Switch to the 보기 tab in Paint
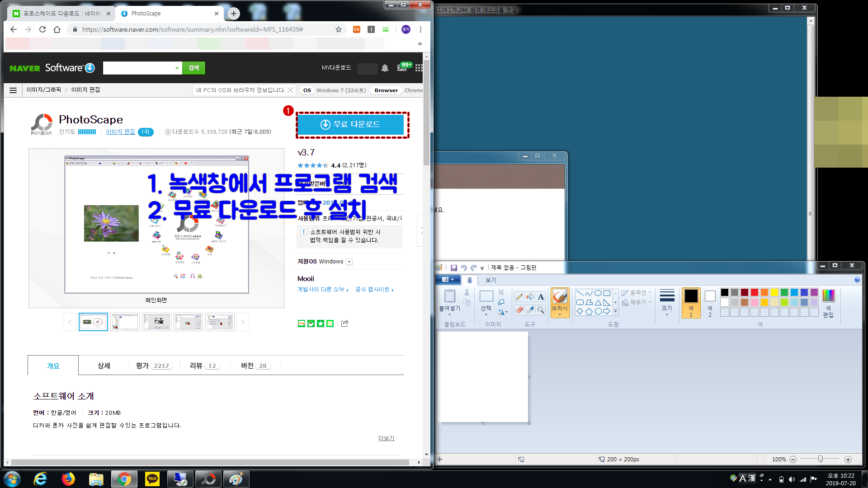Screen dimensions: 868x488 coord(491,280)
